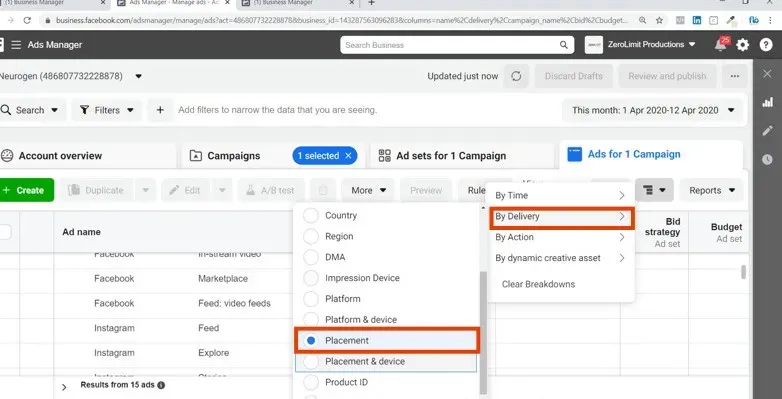782x399 pixels.
Task: Open the help question mark icon
Action: click(766, 45)
